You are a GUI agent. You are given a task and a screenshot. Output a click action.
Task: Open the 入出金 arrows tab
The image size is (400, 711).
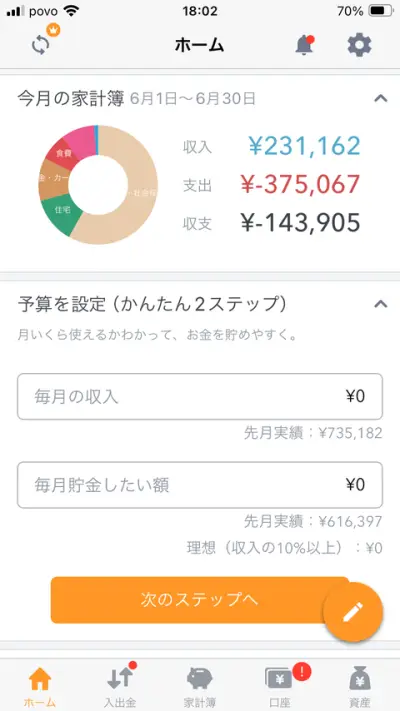pyautogui.click(x=120, y=686)
